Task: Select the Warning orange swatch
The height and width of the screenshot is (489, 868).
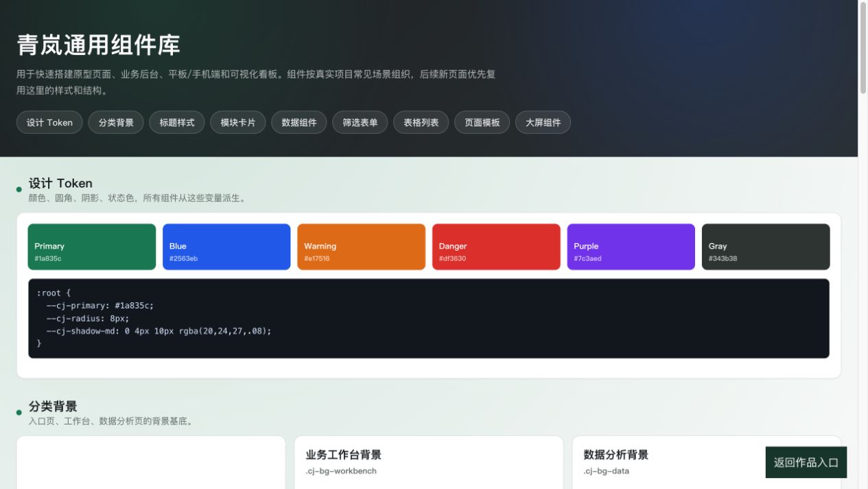Action: click(x=362, y=247)
